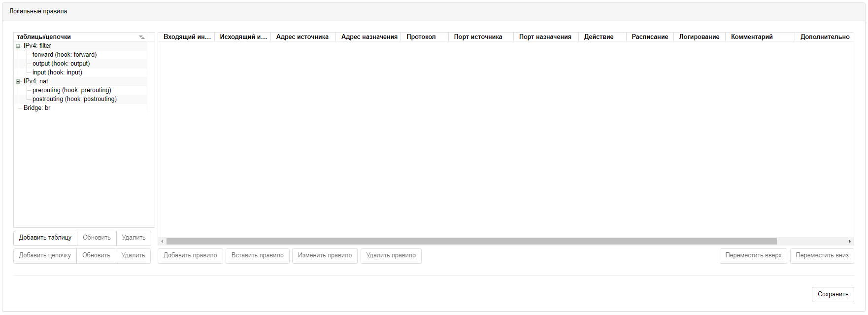The width and height of the screenshot is (868, 315).
Task: Select the Bridge: br table
Action: pos(37,108)
